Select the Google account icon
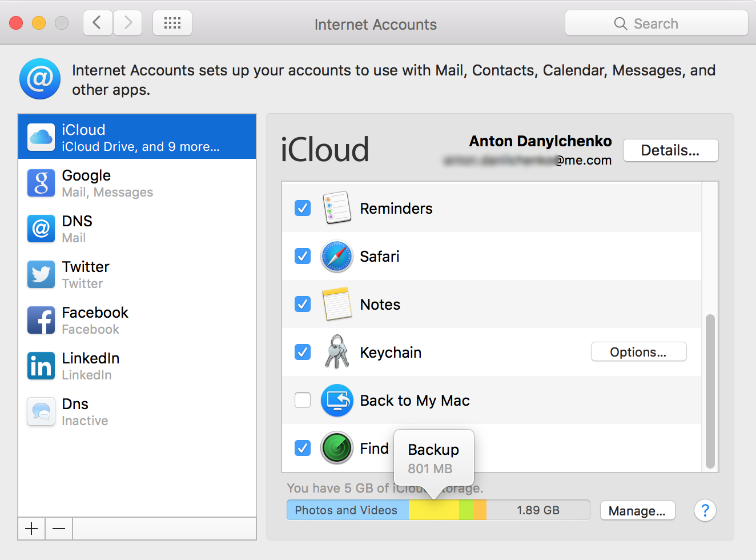Screen dimensions: 756x560 (41, 183)
